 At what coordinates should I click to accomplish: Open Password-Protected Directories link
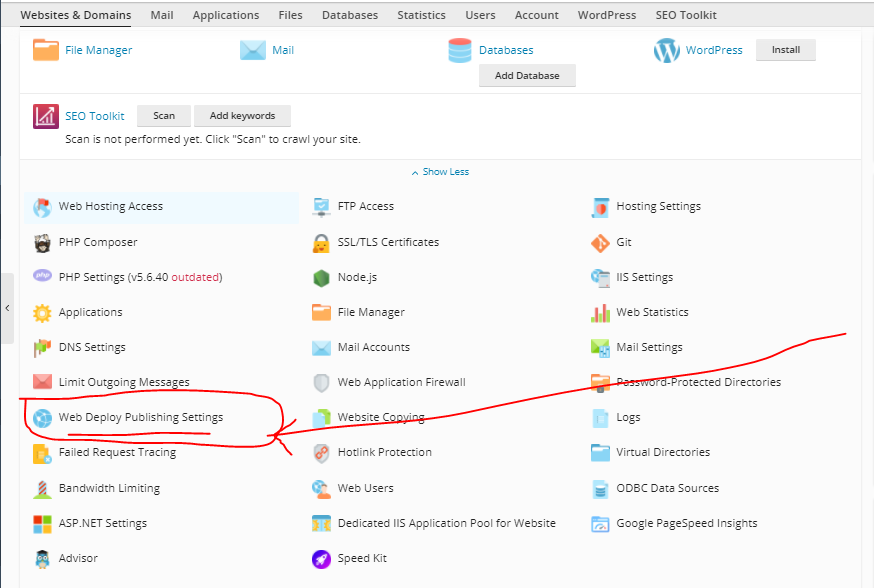[x=698, y=382]
